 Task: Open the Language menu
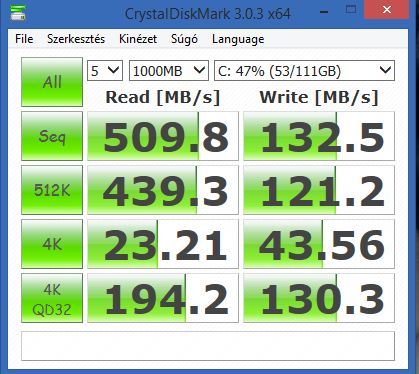click(x=238, y=39)
